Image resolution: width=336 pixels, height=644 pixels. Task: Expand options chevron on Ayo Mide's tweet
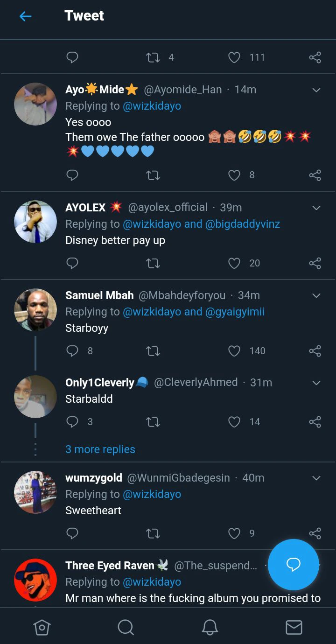(316, 90)
